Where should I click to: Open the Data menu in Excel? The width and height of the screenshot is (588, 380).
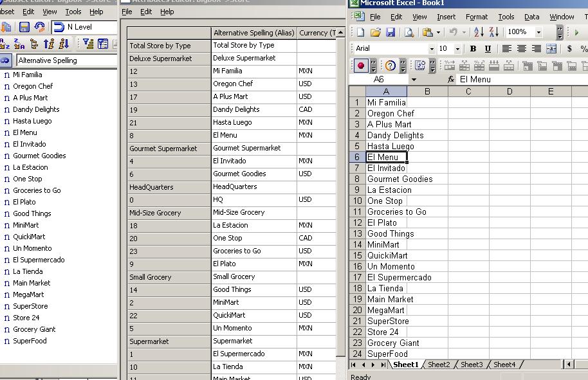[x=531, y=17]
